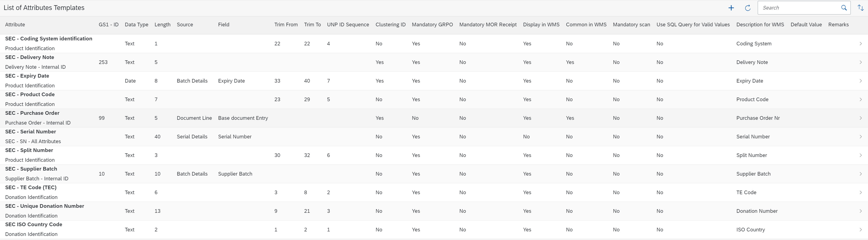Click the Length column header
Screen dimensions: 868x240
tap(162, 24)
